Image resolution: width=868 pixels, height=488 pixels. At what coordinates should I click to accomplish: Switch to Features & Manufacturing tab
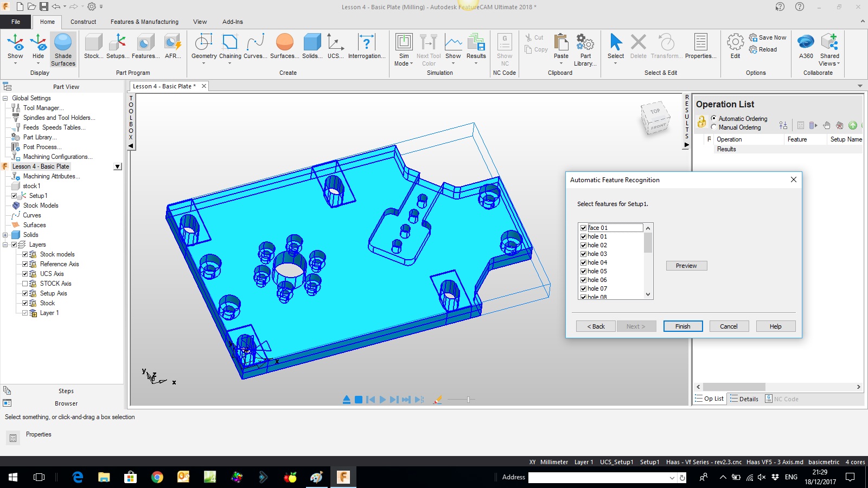tap(144, 22)
